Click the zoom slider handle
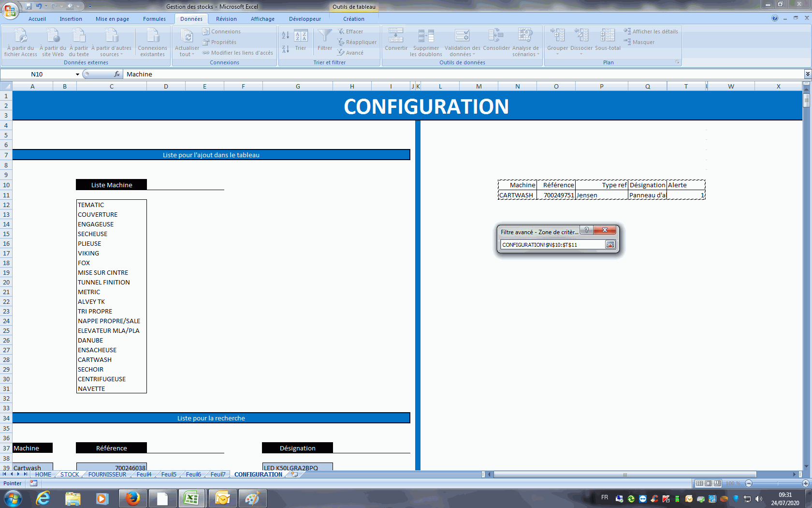 [x=778, y=483]
